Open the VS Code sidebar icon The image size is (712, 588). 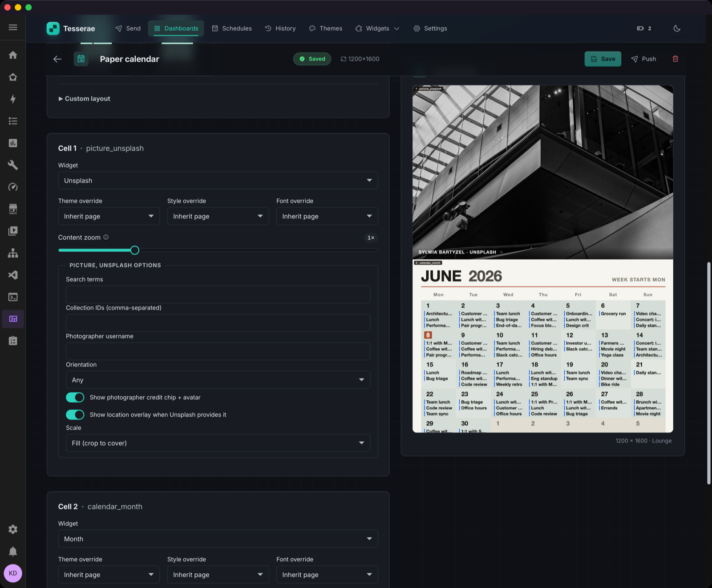tap(13, 275)
